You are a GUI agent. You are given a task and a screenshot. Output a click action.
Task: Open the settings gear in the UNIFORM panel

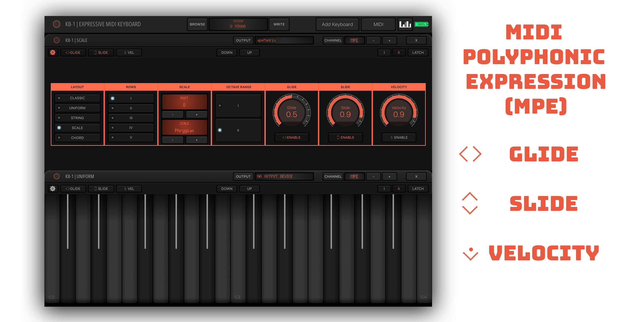pyautogui.click(x=53, y=188)
